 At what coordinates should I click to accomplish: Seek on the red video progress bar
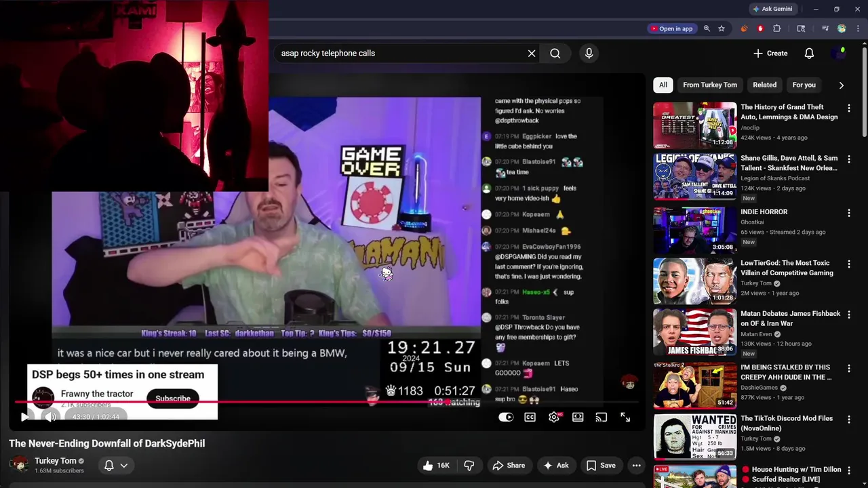click(325, 402)
